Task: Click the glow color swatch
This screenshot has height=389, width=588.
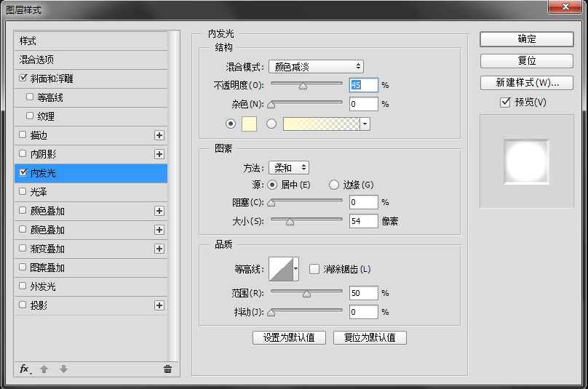Action: pos(250,124)
